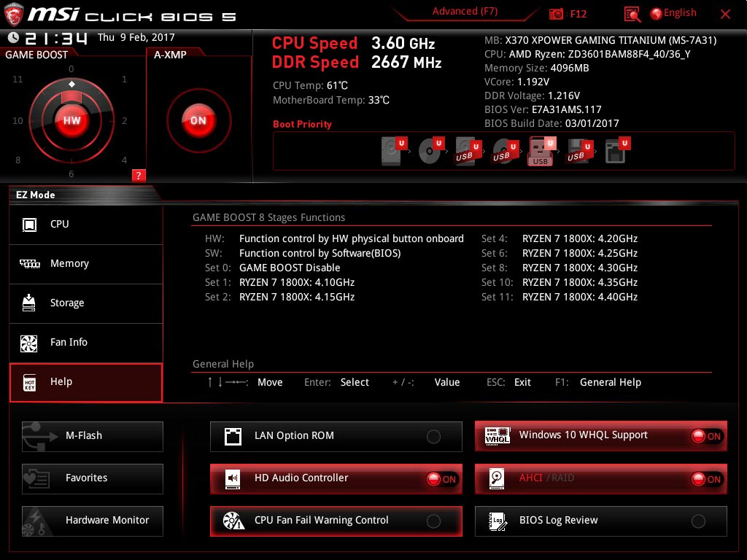Show the Fan Info section
This screenshot has width=747, height=560.
click(86, 343)
